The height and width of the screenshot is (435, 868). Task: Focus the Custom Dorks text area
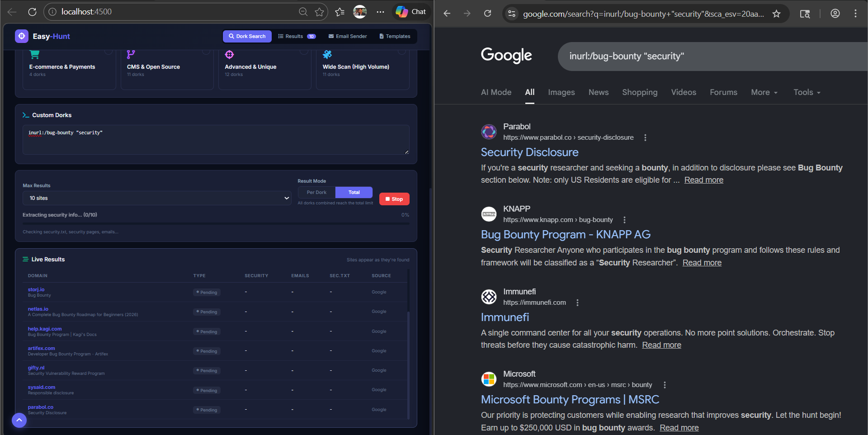tap(216, 140)
